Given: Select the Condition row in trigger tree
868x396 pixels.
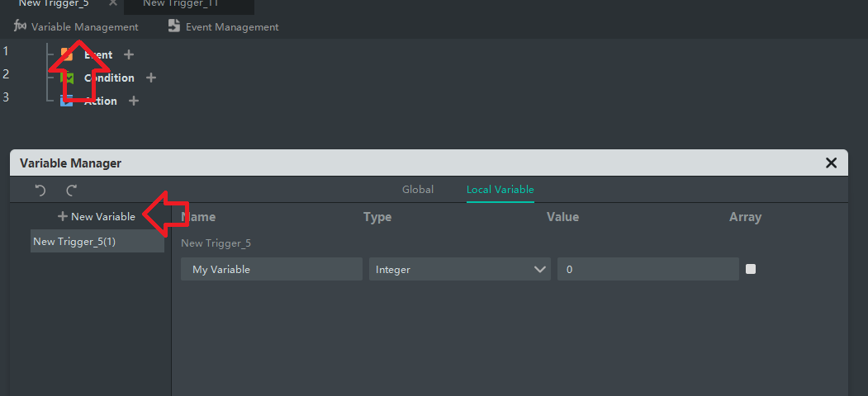Looking at the screenshot, I should click(x=108, y=78).
